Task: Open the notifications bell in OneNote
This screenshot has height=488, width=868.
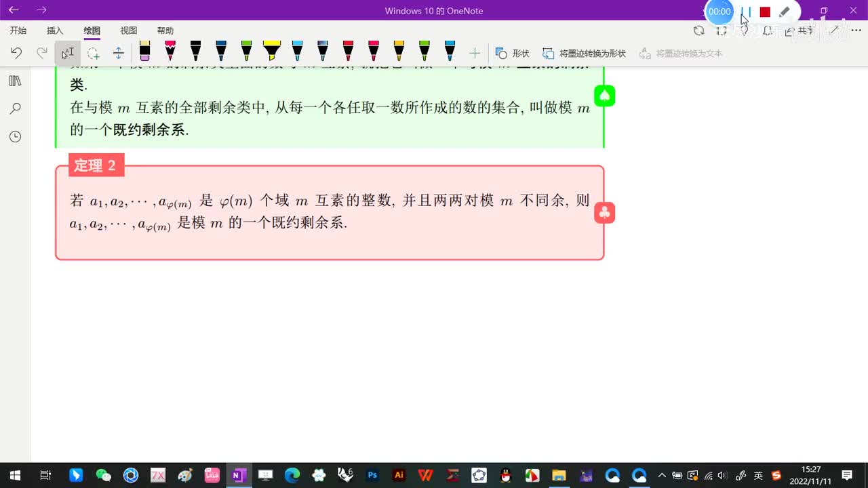Action: pos(767,30)
